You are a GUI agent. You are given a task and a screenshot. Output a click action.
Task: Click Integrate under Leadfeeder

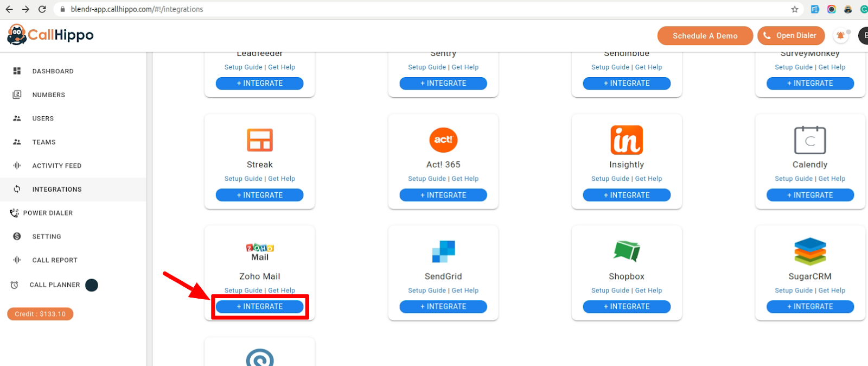[260, 83]
